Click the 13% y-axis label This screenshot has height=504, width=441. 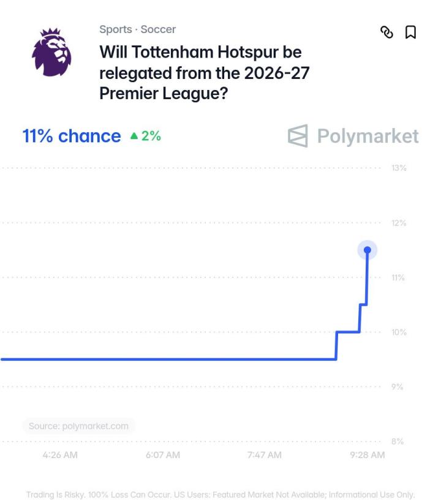[399, 168]
